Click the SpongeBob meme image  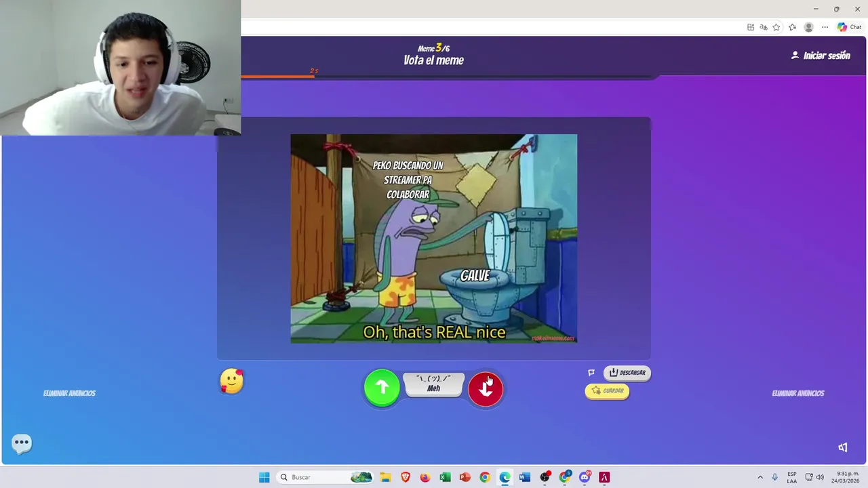point(434,239)
